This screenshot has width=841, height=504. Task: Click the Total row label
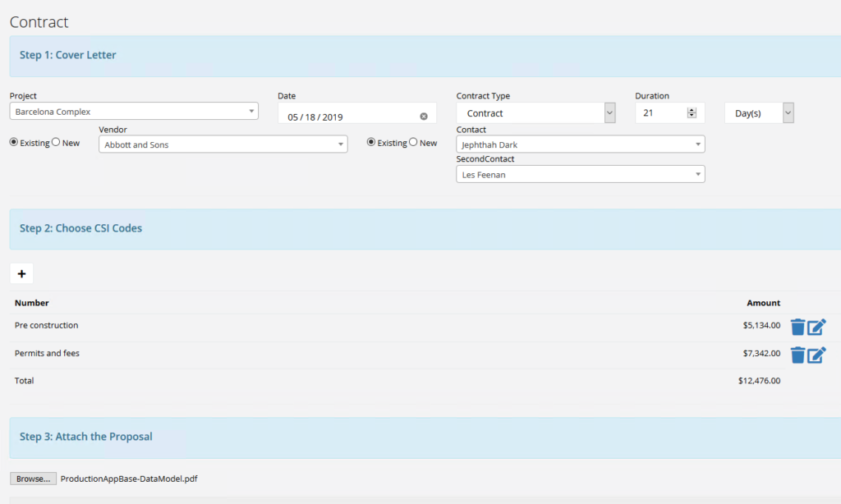(24, 380)
